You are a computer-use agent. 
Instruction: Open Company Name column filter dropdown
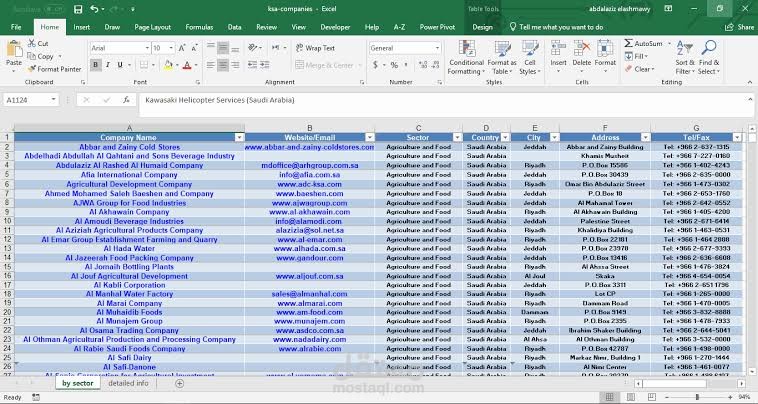click(239, 138)
